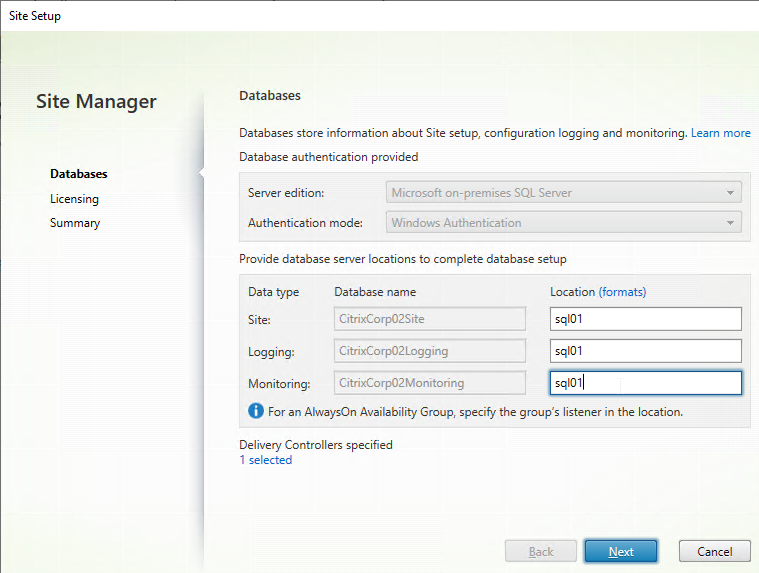Click inside the Monitoring location field

[646, 383]
